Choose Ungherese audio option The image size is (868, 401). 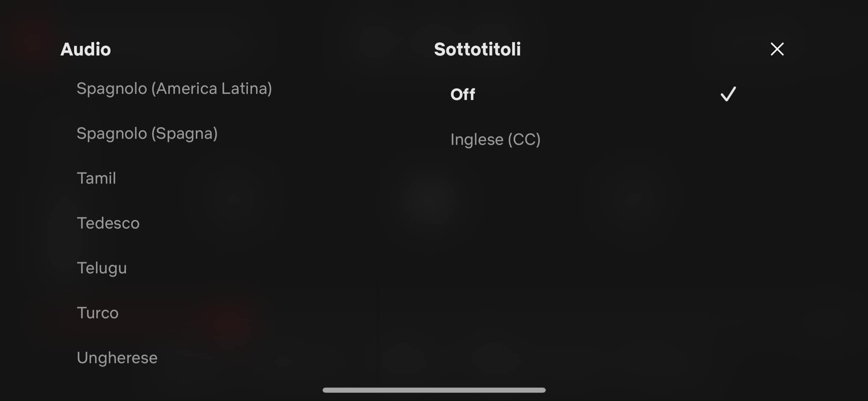117,358
